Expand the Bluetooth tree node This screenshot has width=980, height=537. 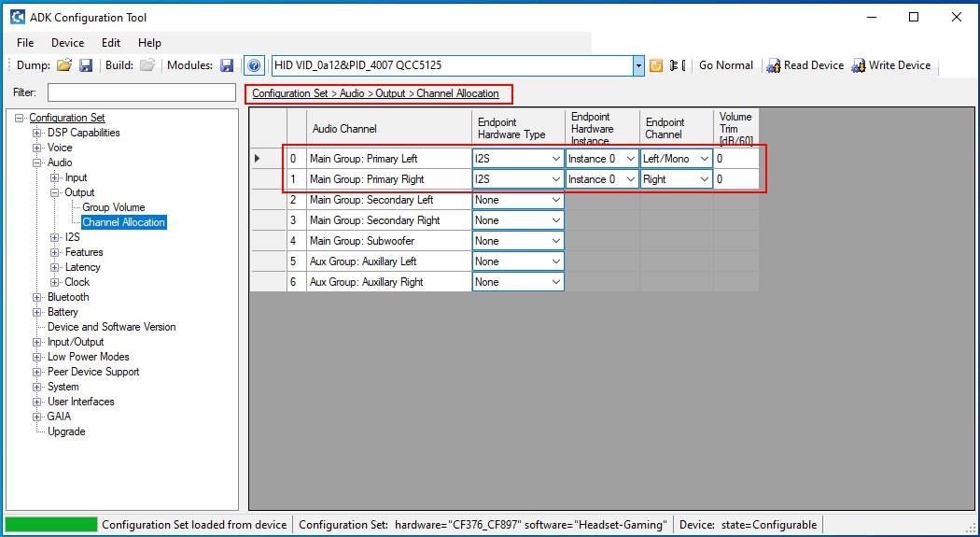(37, 297)
